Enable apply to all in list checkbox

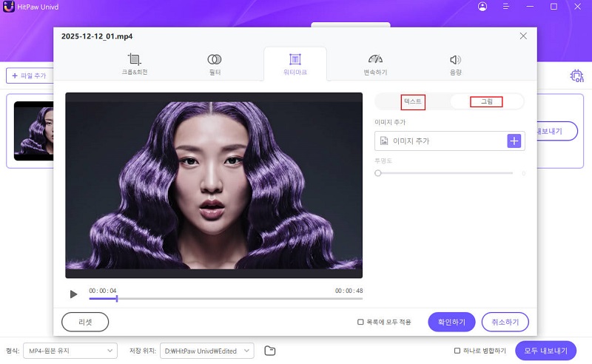pos(360,322)
